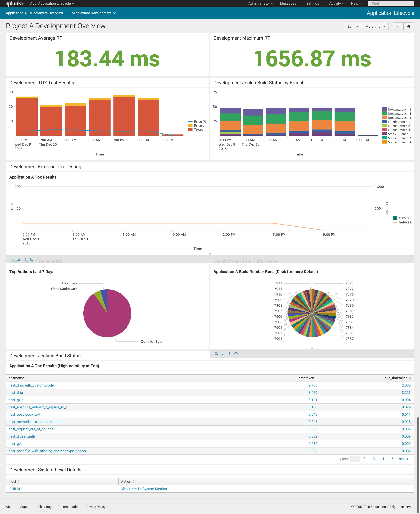Image resolution: width=420 pixels, height=514 pixels.
Task: Toggle Stable: Branch 3 legend entry
Action: pos(399,142)
